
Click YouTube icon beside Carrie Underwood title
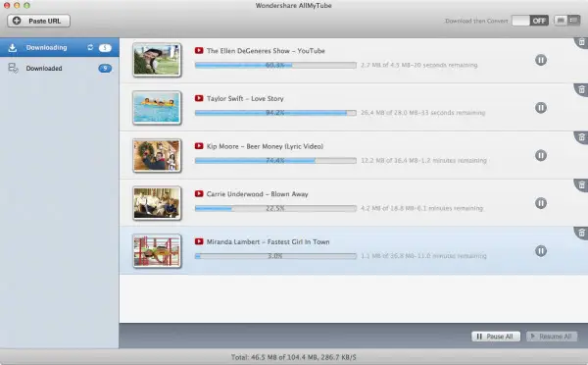point(199,193)
